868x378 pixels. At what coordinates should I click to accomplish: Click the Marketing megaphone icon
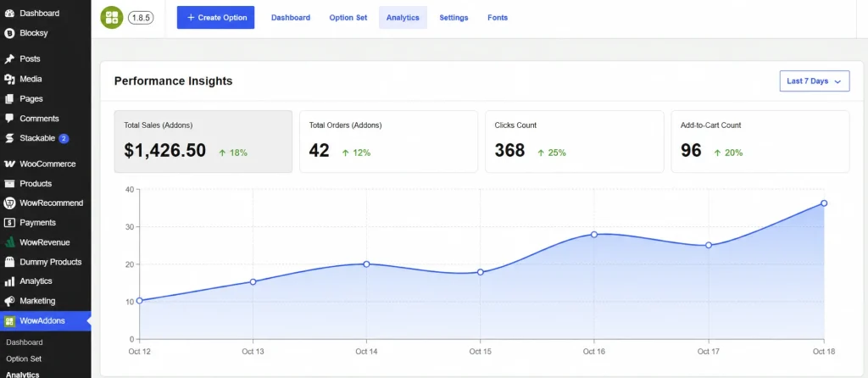pos(9,301)
